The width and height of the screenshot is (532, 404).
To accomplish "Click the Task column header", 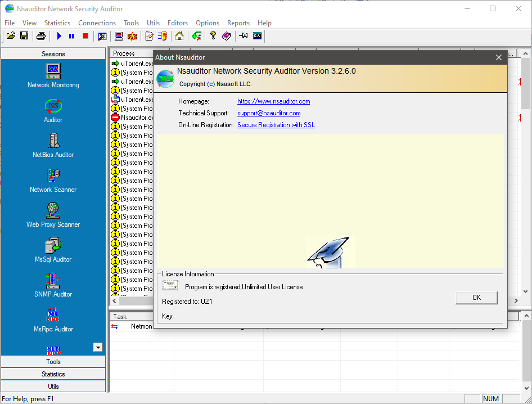I will [x=131, y=316].
